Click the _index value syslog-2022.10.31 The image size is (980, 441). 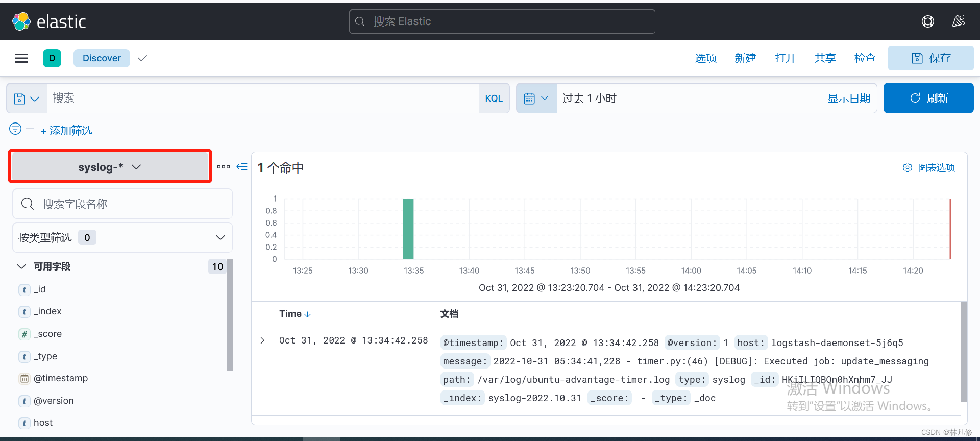[534, 398]
